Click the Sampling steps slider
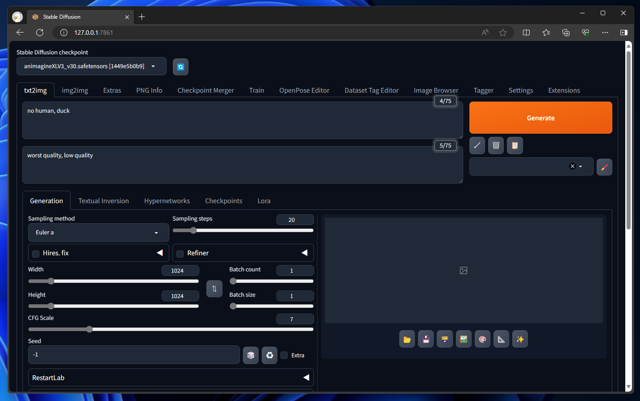640x401 pixels. tap(243, 230)
